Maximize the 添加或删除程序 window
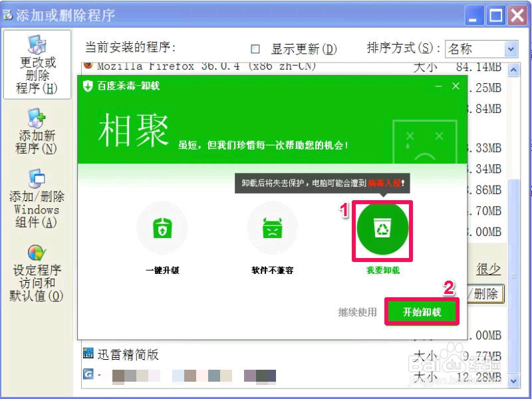 tap(495, 15)
